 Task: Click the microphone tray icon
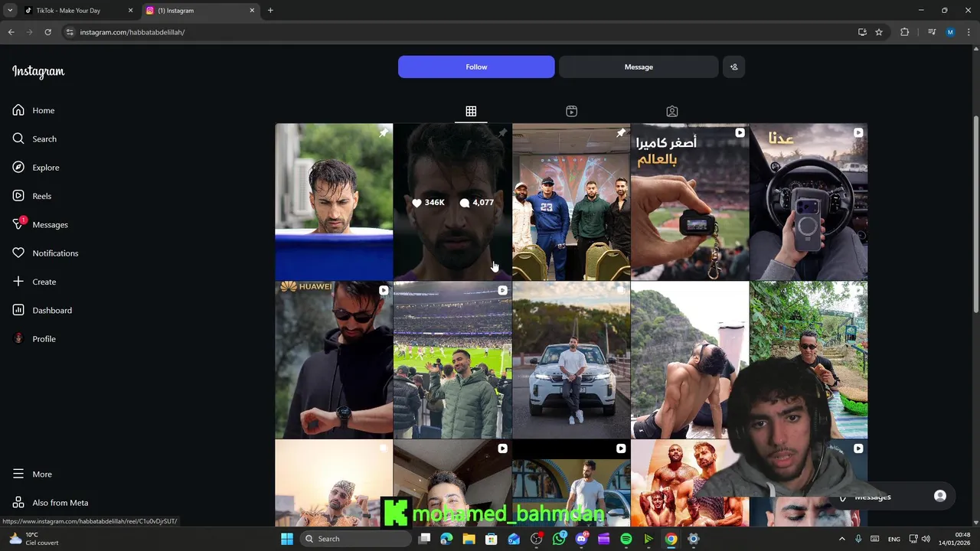point(858,539)
